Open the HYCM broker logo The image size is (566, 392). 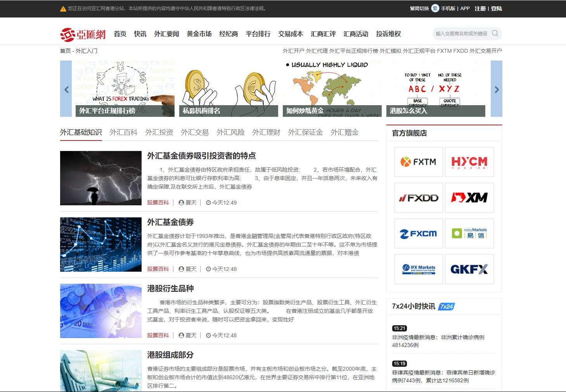469,162
